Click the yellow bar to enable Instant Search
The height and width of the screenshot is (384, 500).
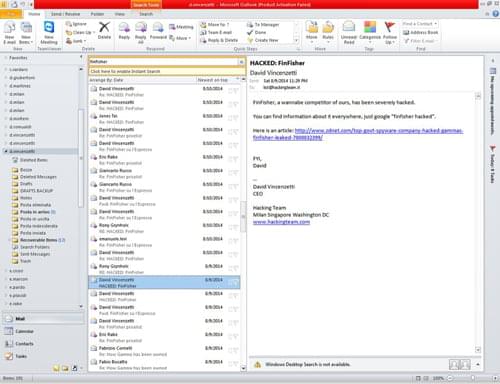point(167,71)
